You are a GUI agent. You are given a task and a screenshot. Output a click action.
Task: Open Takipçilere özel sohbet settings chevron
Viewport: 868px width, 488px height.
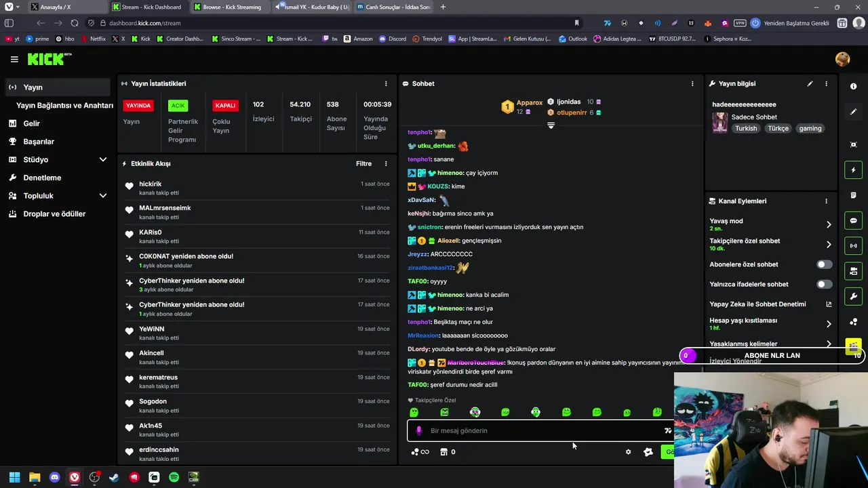pyautogui.click(x=829, y=244)
